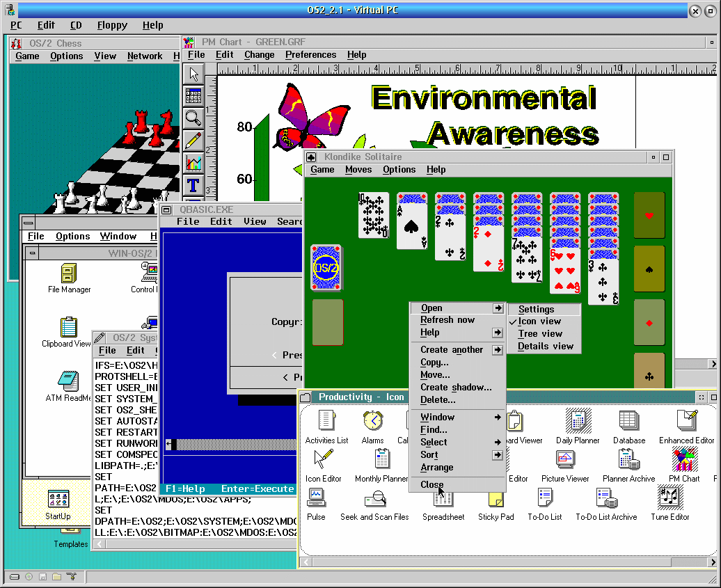Expand the Select submenu arrow in context menu
721x588 pixels.
click(498, 443)
